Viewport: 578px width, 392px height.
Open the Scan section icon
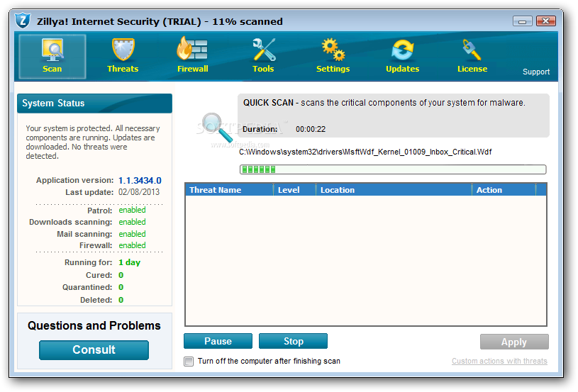(x=52, y=50)
